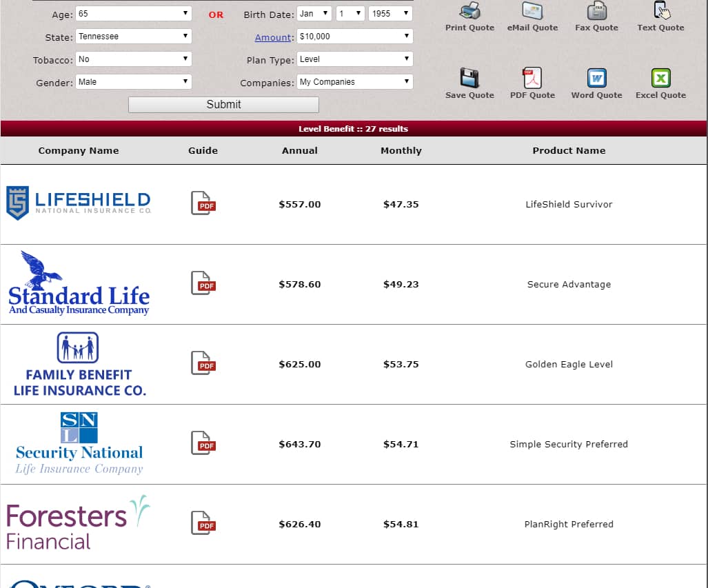Click the Fax Quote icon
This screenshot has height=588, width=708.
596,10
